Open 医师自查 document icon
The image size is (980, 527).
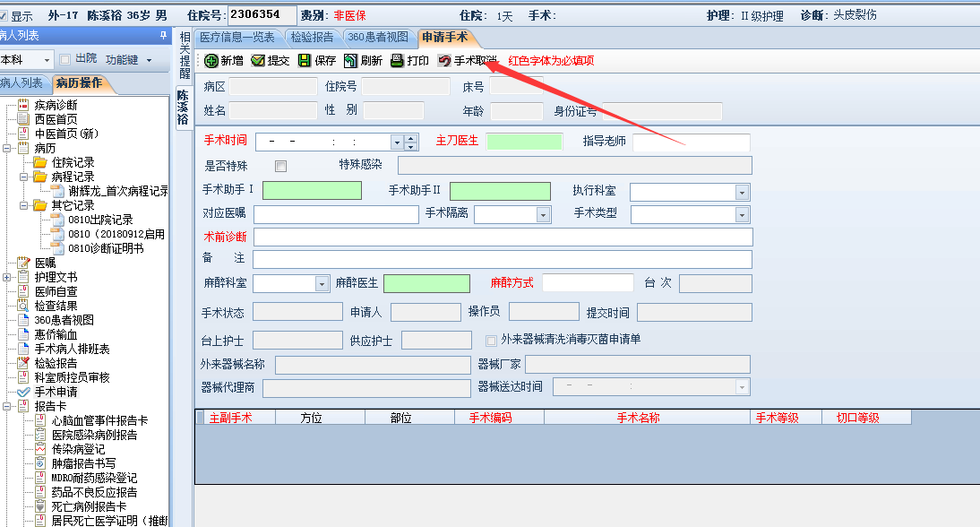coord(23,291)
